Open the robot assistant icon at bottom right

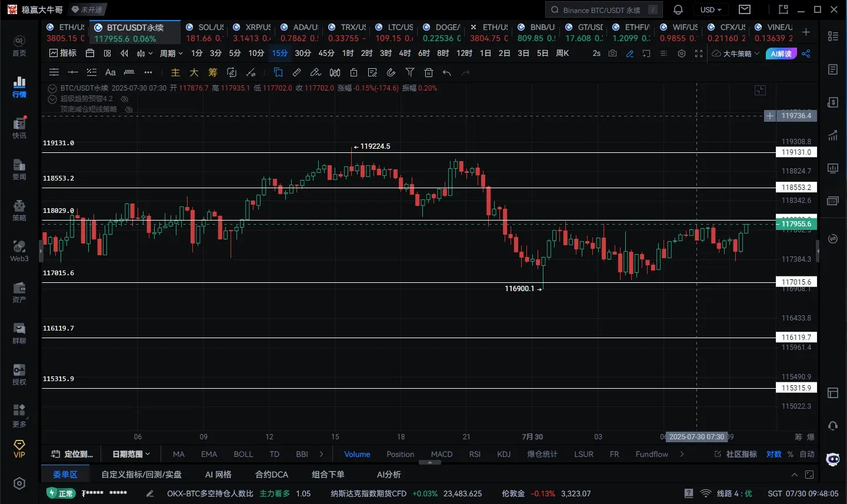coord(833,459)
